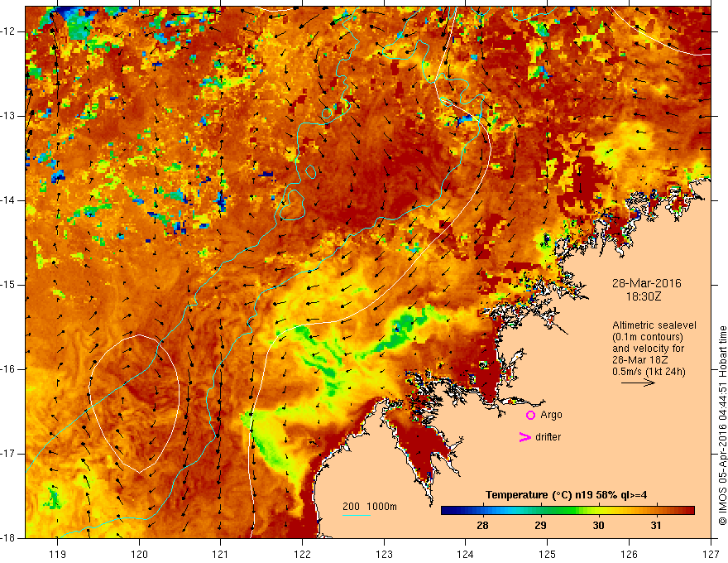Click the longitude axis label 126
The height and width of the screenshot is (563, 728).
point(629,554)
